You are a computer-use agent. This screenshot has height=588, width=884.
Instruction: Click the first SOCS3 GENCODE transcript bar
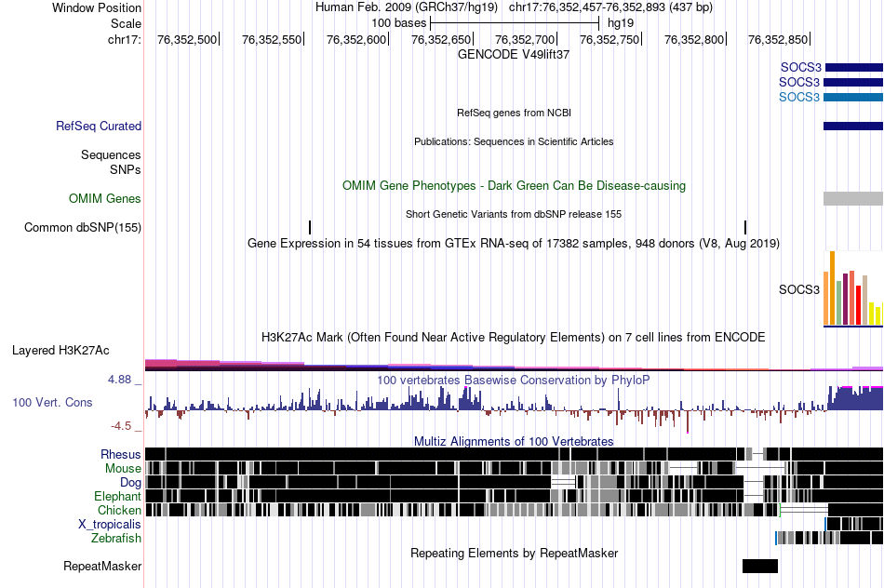click(x=853, y=68)
